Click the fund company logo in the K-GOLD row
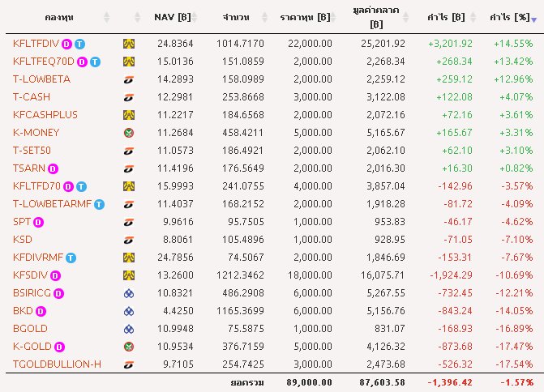 (x=129, y=347)
